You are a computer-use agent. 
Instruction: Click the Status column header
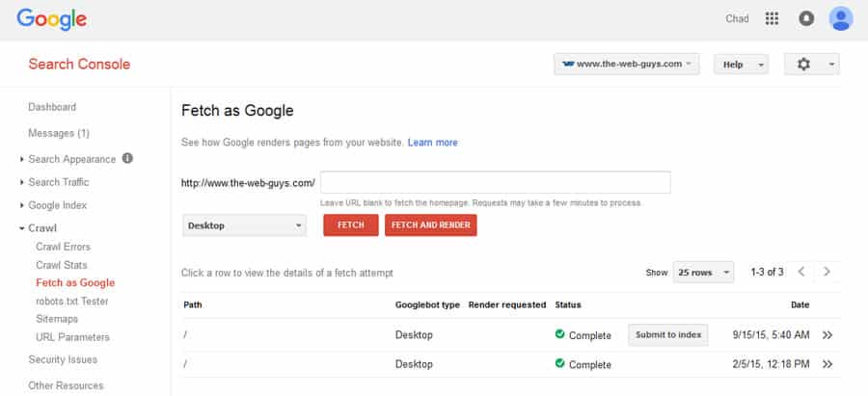[568, 304]
